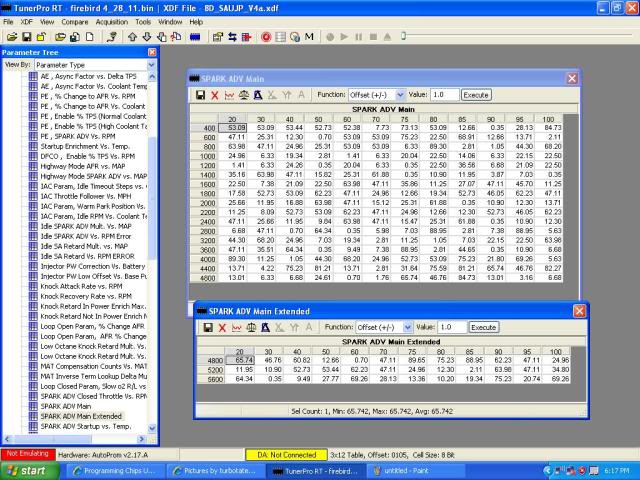Open Function dropdown in SPARK ADV Main
The height and width of the screenshot is (480, 640).
pos(400,95)
